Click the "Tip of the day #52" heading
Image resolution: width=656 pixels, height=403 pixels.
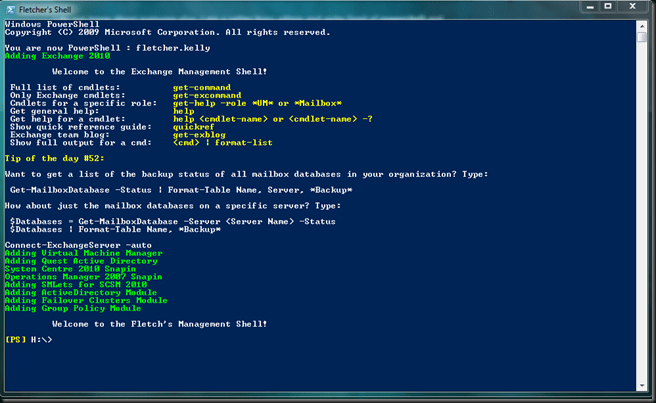point(50,159)
